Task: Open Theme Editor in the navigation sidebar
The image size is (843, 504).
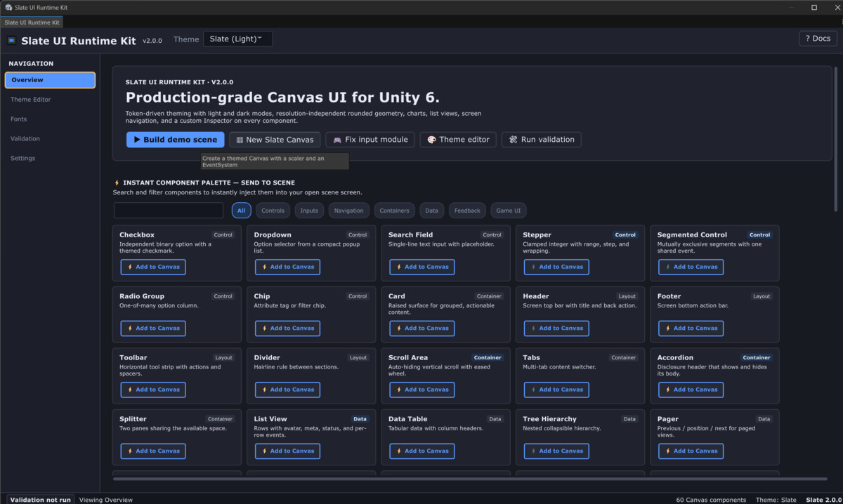Action: (50, 100)
